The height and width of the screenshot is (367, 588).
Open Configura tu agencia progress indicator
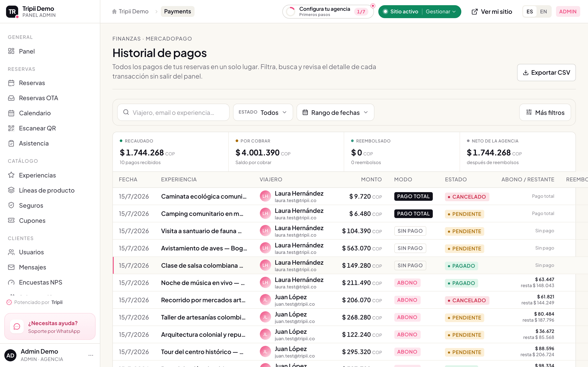click(x=328, y=11)
